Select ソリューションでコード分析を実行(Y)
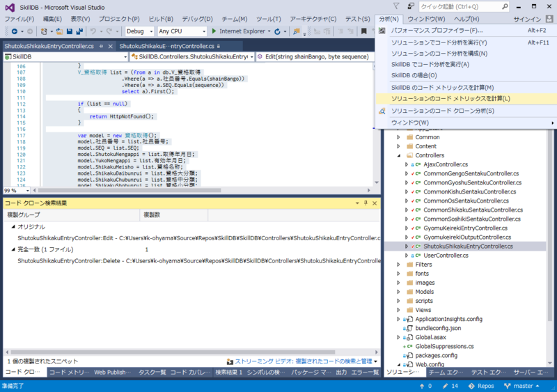557x392 pixels. pos(466,42)
